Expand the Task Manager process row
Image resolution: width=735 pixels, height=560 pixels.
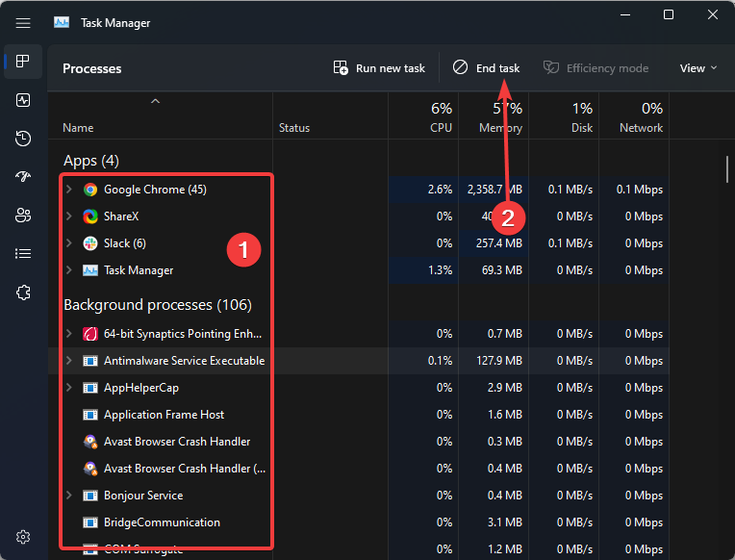(69, 270)
